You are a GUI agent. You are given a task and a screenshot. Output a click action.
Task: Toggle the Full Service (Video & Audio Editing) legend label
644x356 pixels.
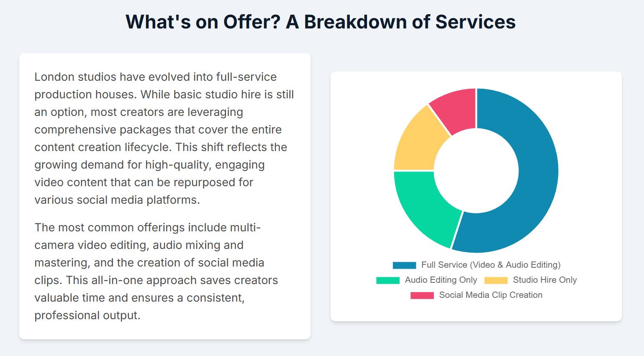[491, 265]
